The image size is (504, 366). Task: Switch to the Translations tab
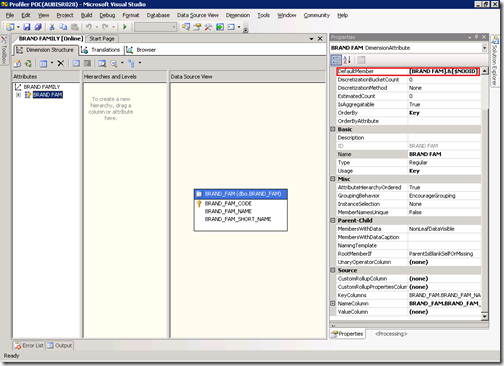[101, 50]
